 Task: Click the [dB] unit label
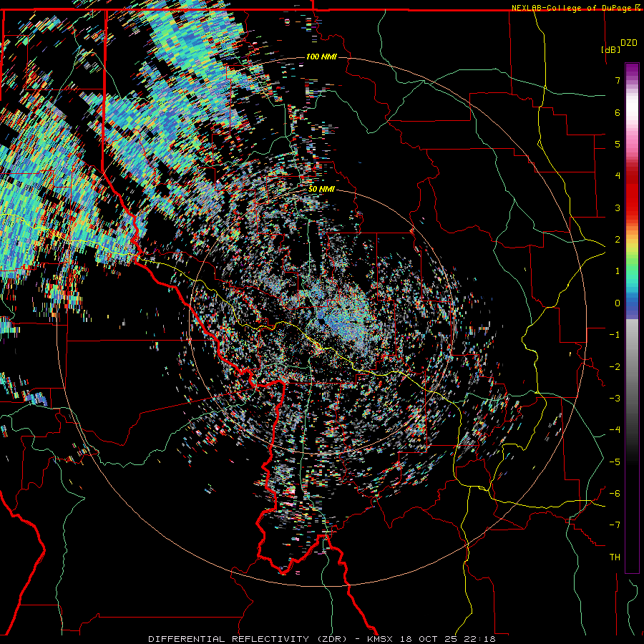tap(610, 49)
